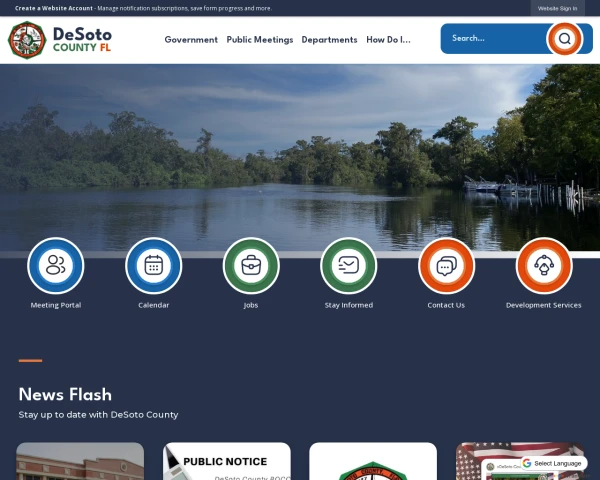Open the building photo news card

(80, 461)
